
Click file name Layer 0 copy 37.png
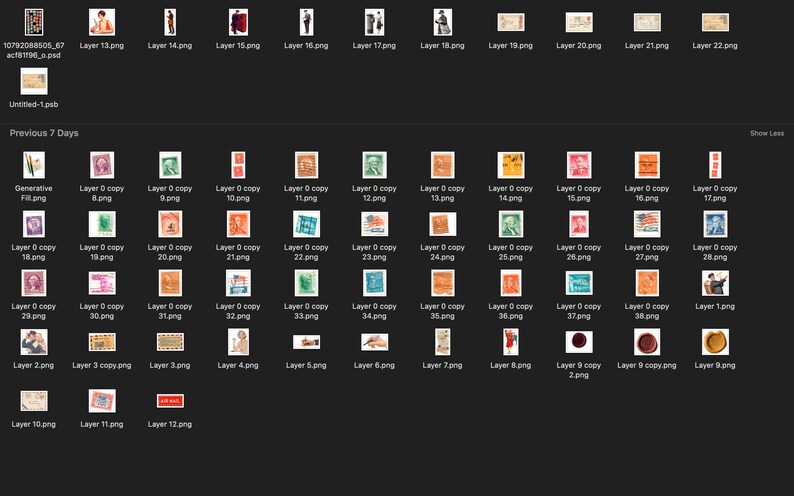point(579,311)
